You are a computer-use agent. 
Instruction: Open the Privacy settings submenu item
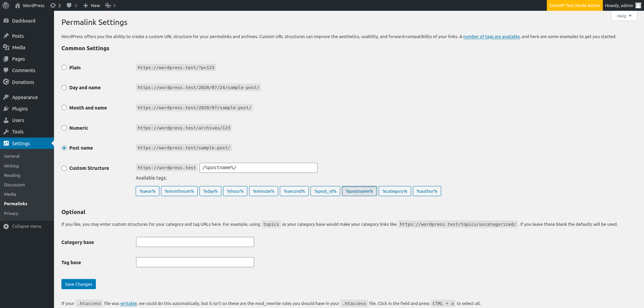click(11, 213)
